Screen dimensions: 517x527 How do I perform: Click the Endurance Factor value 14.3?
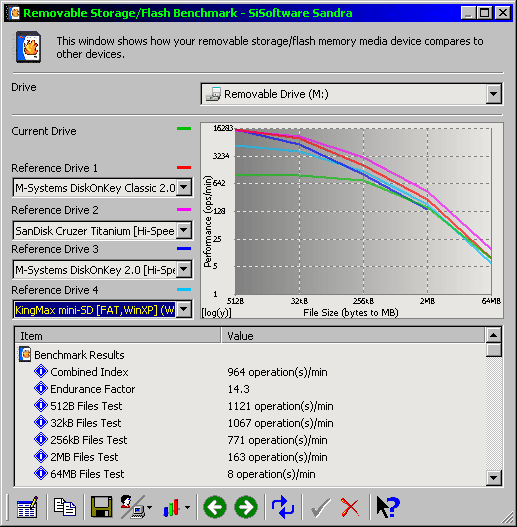(239, 389)
